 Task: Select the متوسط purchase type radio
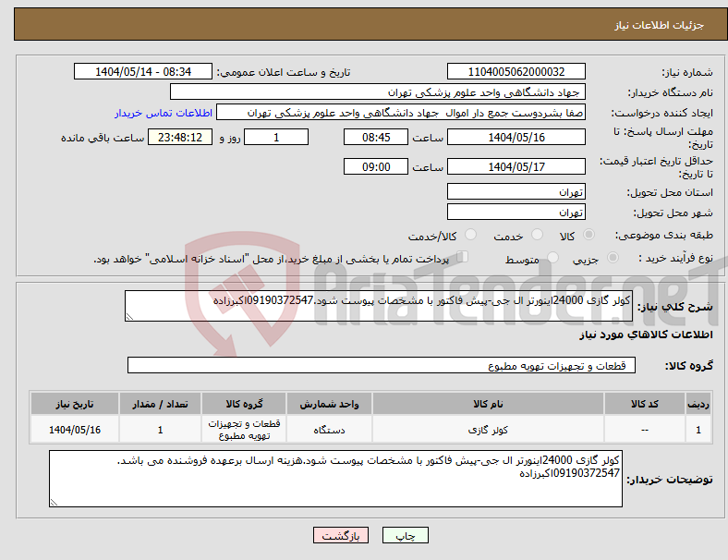tap(553, 258)
